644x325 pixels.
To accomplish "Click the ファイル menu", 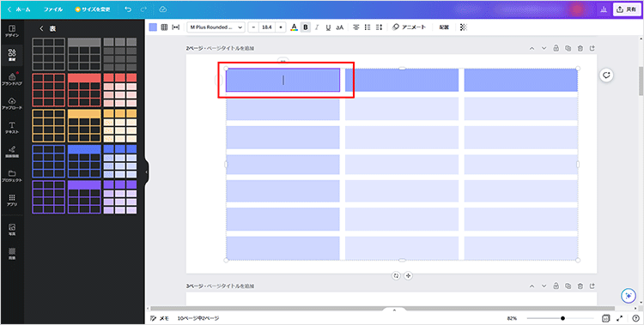I will point(53,9).
